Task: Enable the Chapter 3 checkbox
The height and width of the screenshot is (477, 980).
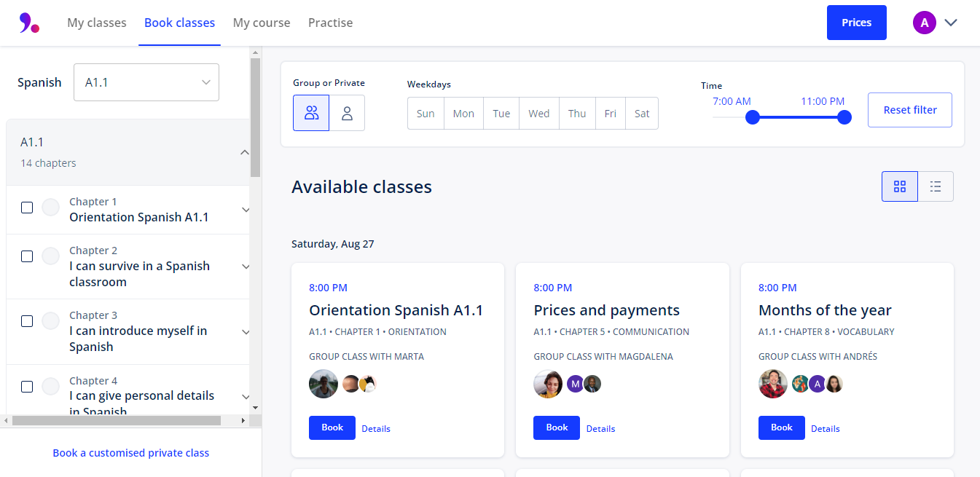Action: 27,321
